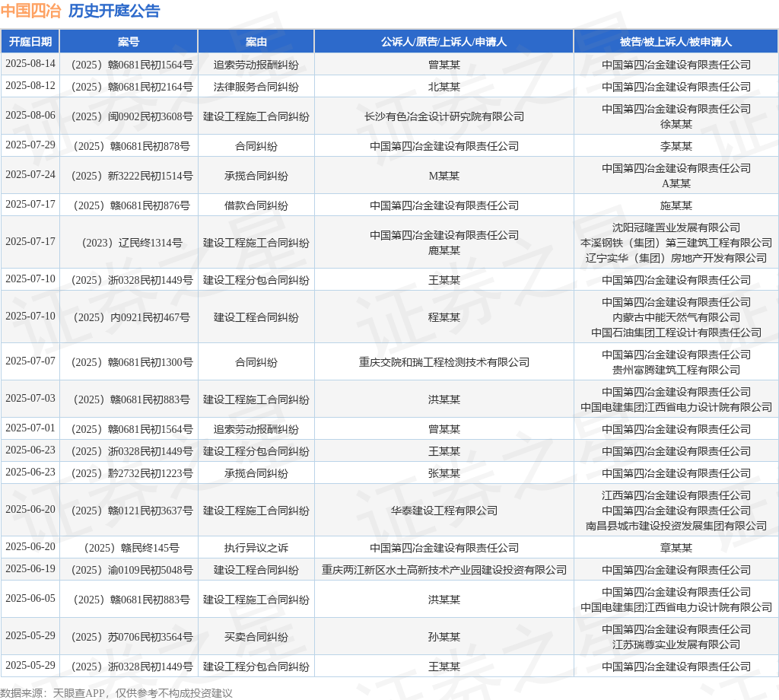Click defendant 李某某
The height and width of the screenshot is (700, 779).
coord(676,146)
